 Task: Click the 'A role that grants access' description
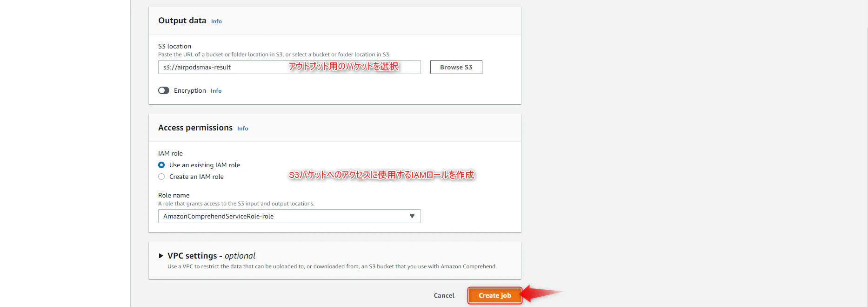pyautogui.click(x=236, y=204)
